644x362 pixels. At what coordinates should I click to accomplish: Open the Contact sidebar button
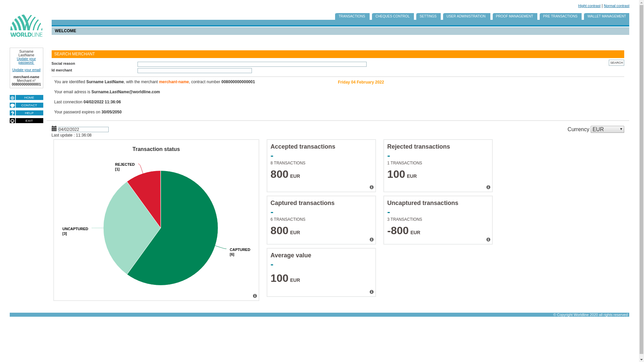pyautogui.click(x=29, y=105)
